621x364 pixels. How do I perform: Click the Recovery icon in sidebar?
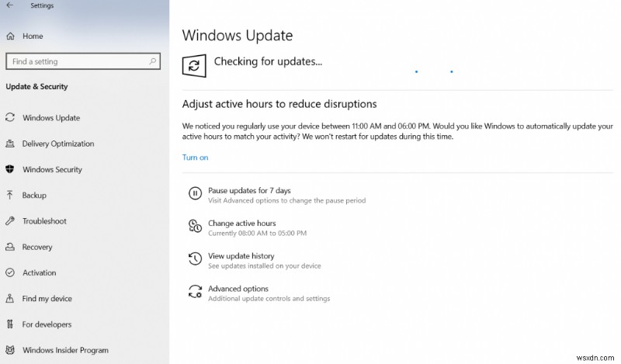[x=10, y=247]
